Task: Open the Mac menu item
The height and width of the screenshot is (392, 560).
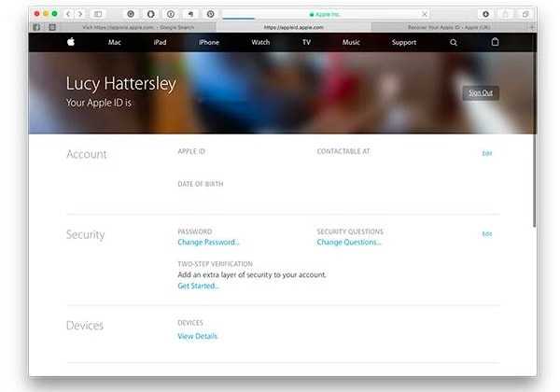Action: click(x=115, y=42)
